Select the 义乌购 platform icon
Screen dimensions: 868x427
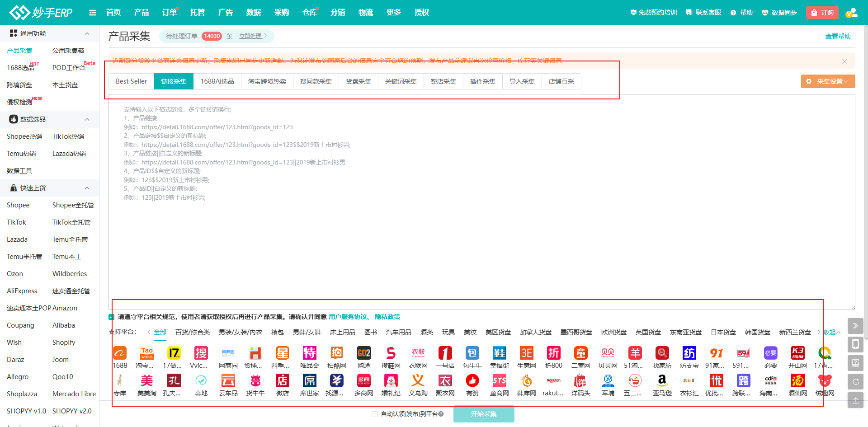point(418,380)
